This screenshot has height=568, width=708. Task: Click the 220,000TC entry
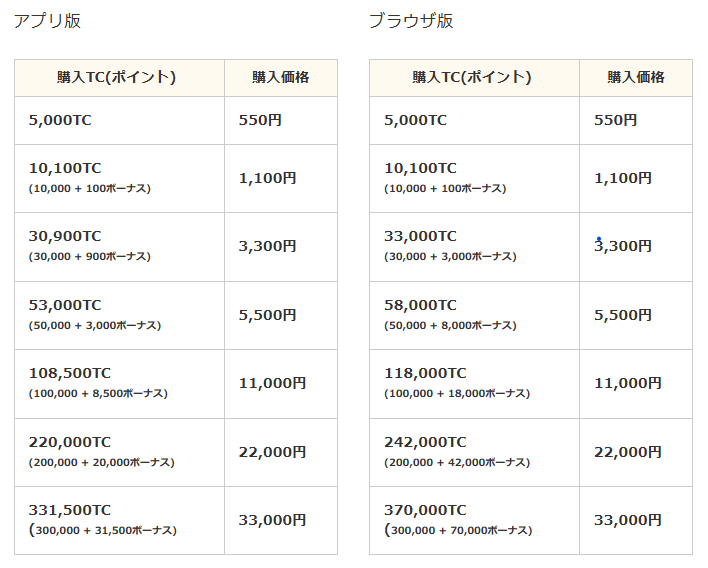click(70, 442)
